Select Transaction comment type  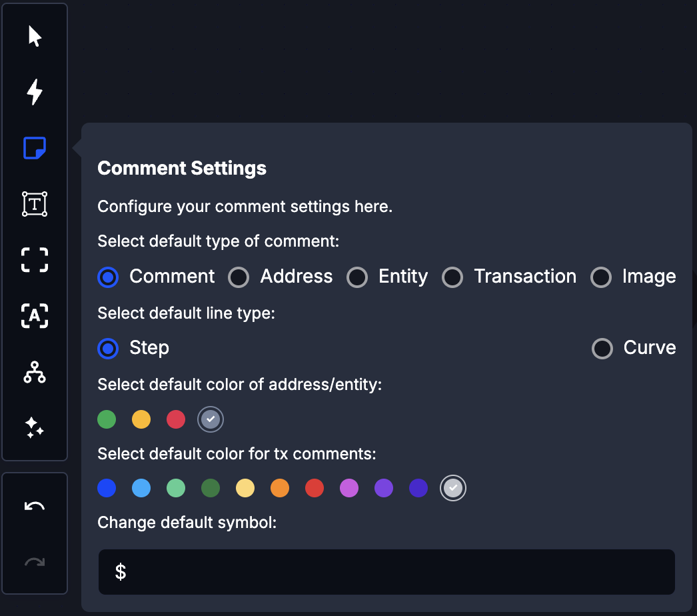[x=452, y=277]
